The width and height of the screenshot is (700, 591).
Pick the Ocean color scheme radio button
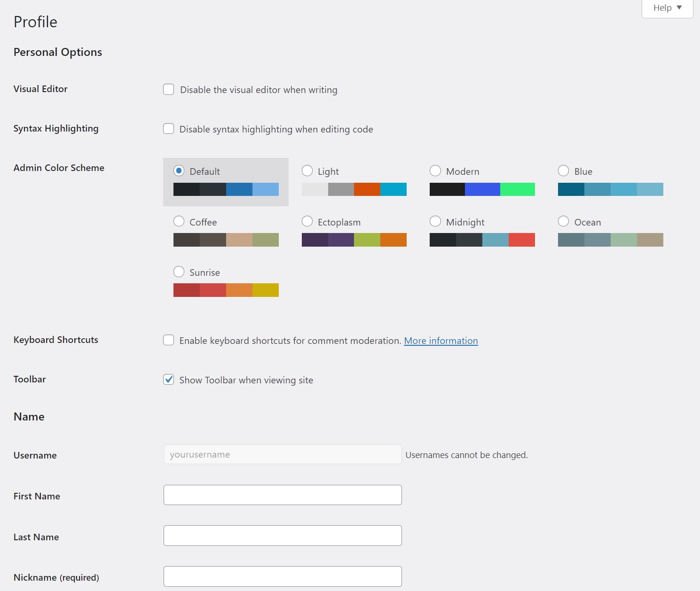tap(563, 221)
